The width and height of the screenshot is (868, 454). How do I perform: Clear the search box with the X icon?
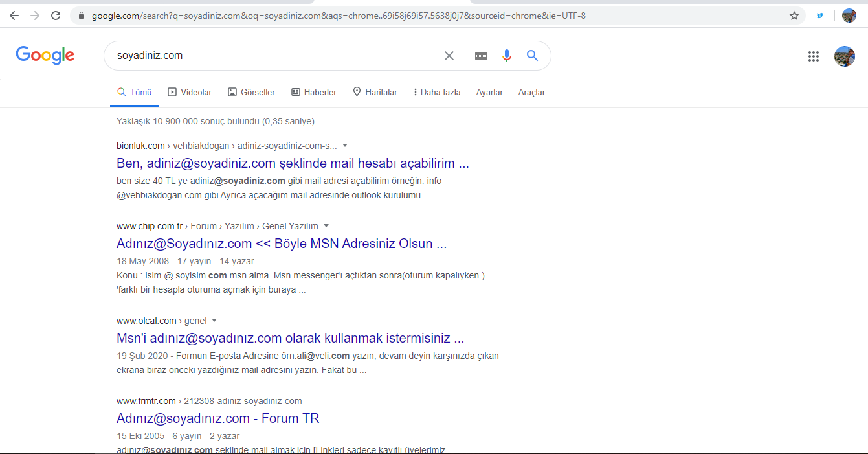click(x=449, y=56)
